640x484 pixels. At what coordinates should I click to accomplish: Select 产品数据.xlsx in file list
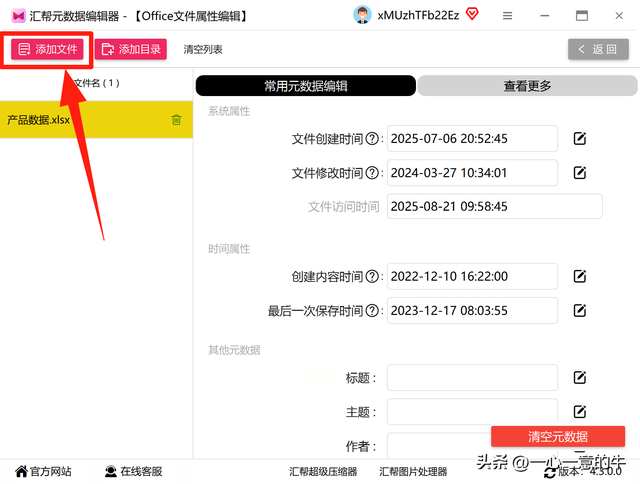coord(96,120)
